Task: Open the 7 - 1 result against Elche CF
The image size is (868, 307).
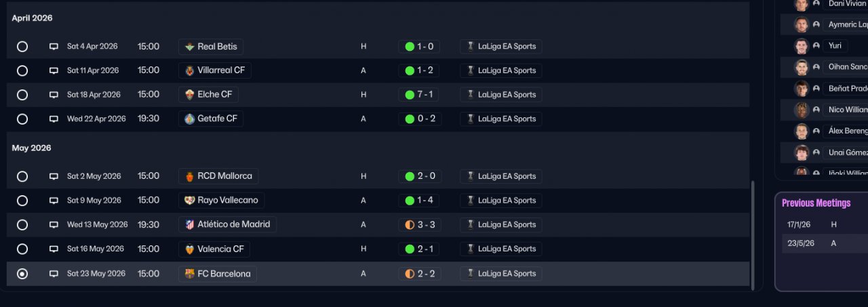Action: (418, 95)
